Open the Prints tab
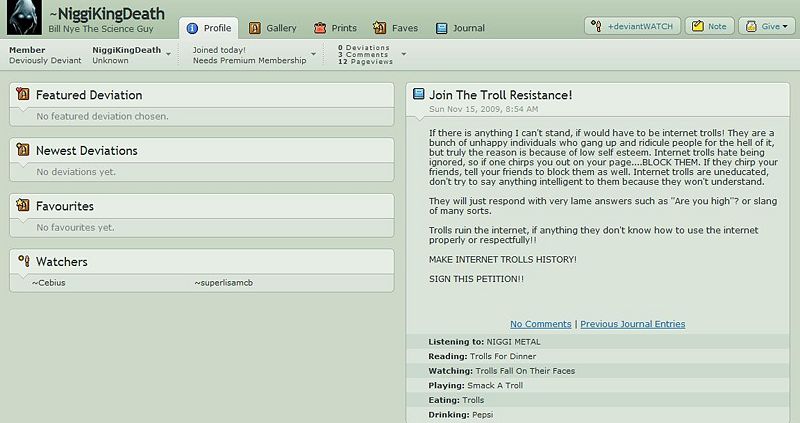Image resolution: width=800 pixels, height=423 pixels. point(335,27)
